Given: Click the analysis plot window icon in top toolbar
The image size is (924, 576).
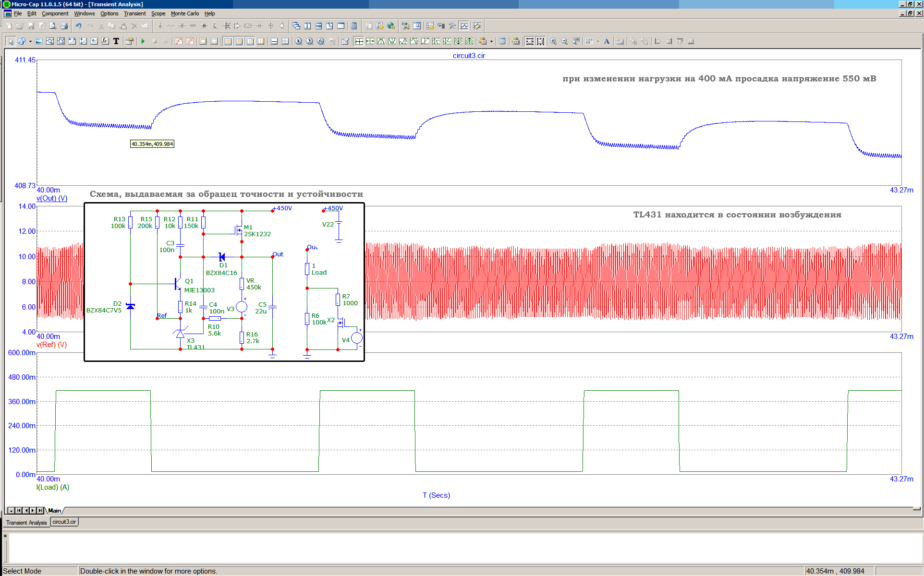Looking at the screenshot, I should 464,26.
